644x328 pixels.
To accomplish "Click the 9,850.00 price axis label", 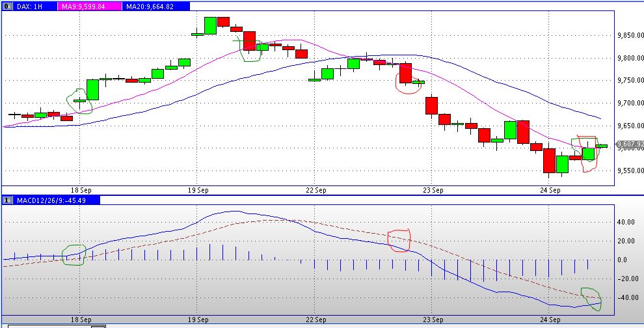I will (x=630, y=36).
